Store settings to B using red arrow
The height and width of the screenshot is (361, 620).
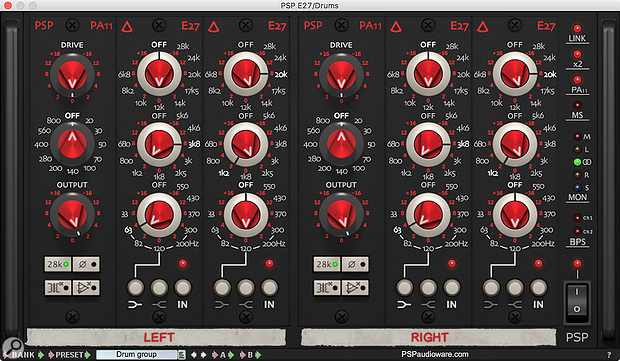pyautogui.click(x=242, y=355)
